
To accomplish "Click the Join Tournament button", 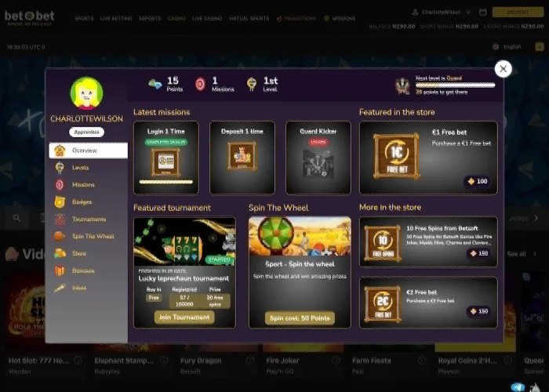I will pyautogui.click(x=184, y=318).
